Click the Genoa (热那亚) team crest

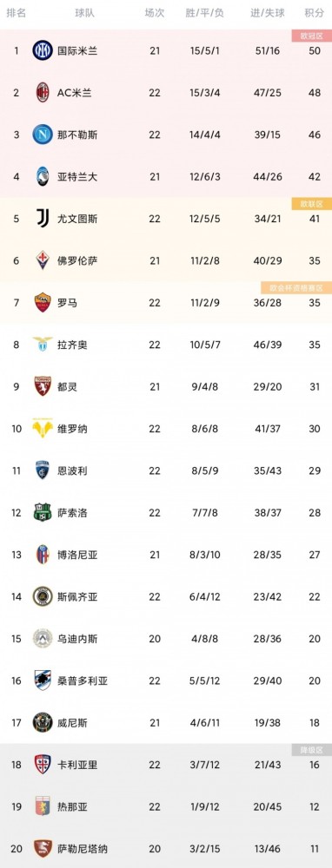point(43,806)
